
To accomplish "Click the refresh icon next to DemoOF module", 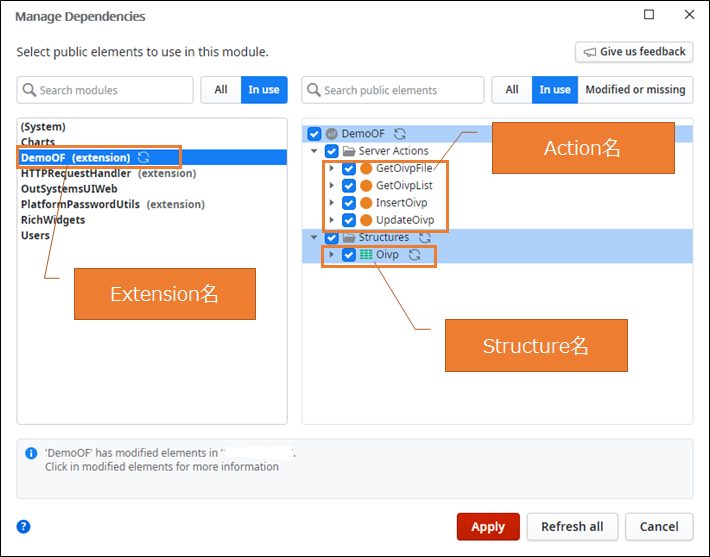I will 144,158.
